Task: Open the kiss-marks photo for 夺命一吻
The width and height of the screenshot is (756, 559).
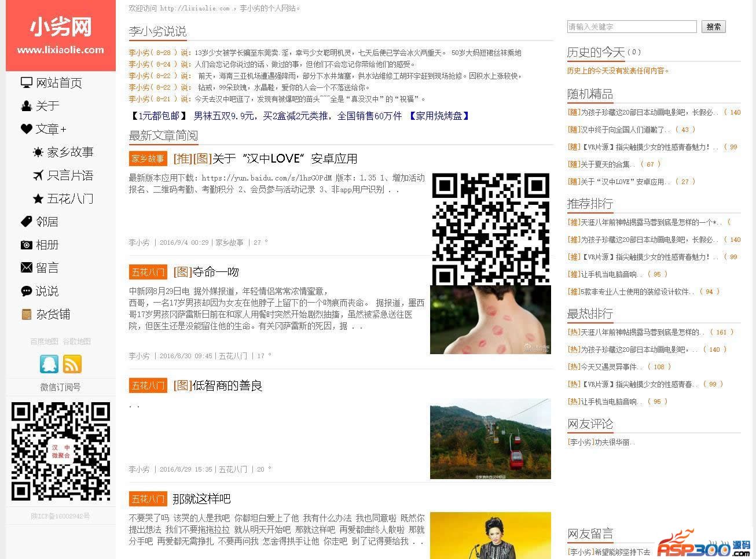Action: tap(490, 319)
